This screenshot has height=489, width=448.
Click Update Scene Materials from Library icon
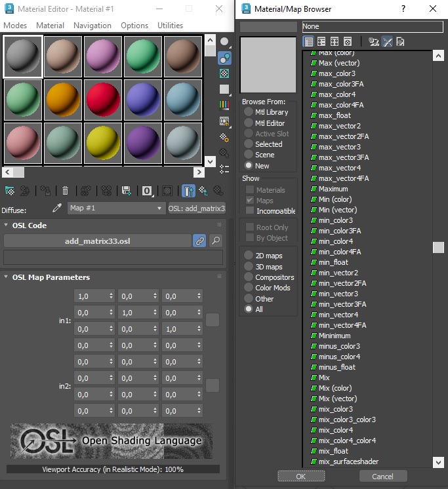point(374,41)
